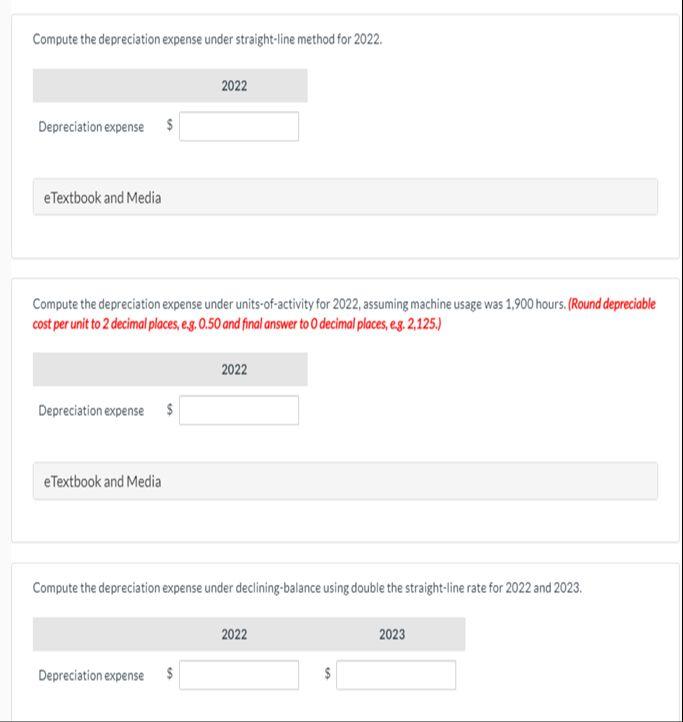
Task: Click the dollar sign before the straight-line field
Action: [x=169, y=125]
